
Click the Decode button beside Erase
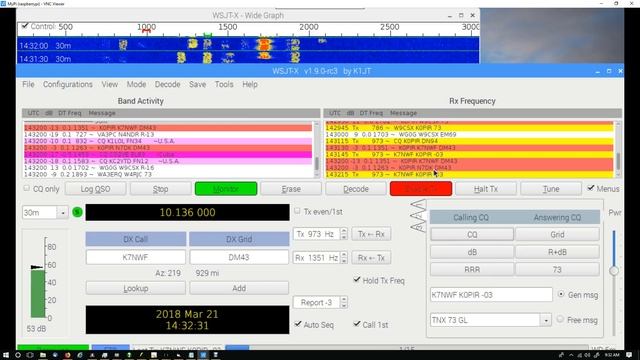(356, 189)
